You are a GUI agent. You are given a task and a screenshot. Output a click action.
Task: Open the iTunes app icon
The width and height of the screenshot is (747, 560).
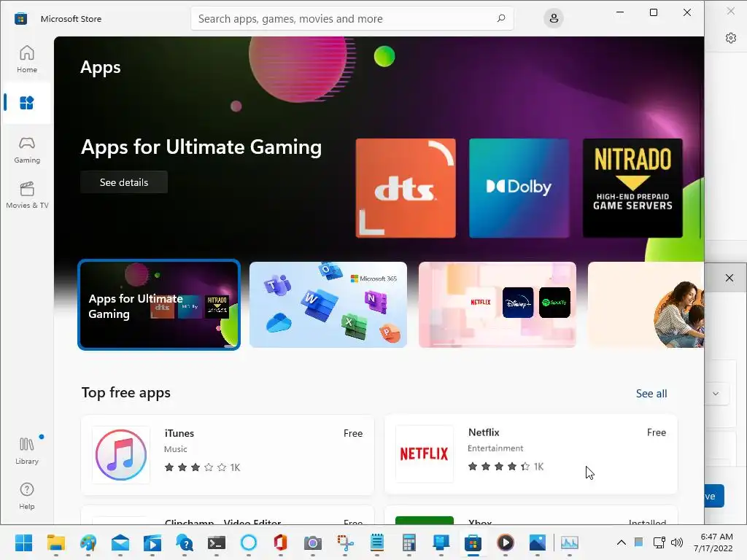pyautogui.click(x=121, y=455)
